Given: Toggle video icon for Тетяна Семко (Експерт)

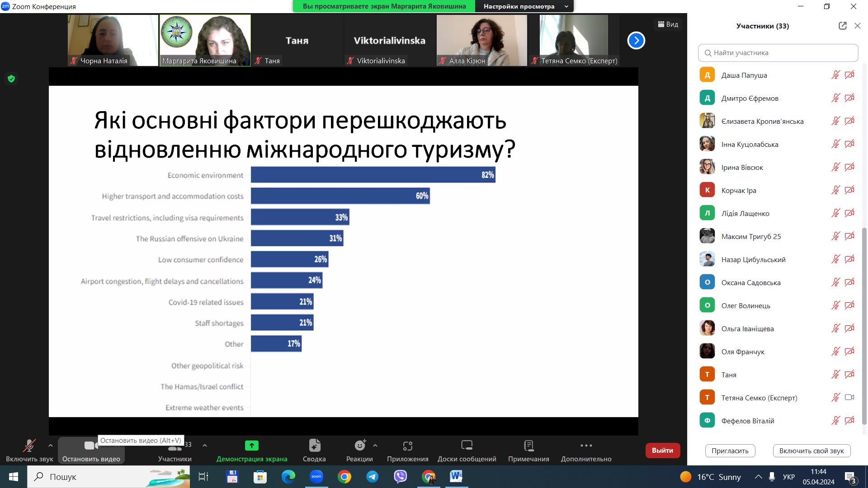Looking at the screenshot, I should click(x=849, y=398).
